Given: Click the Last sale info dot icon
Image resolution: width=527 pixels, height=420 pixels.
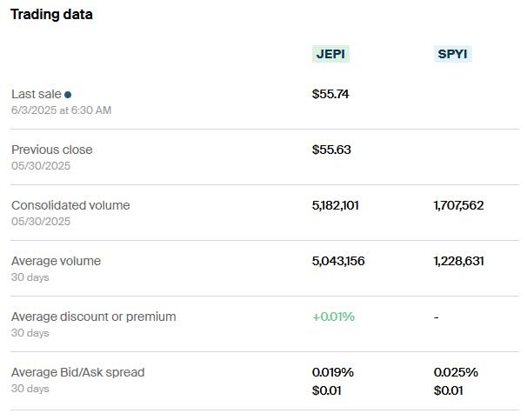Looking at the screenshot, I should click(x=68, y=95).
